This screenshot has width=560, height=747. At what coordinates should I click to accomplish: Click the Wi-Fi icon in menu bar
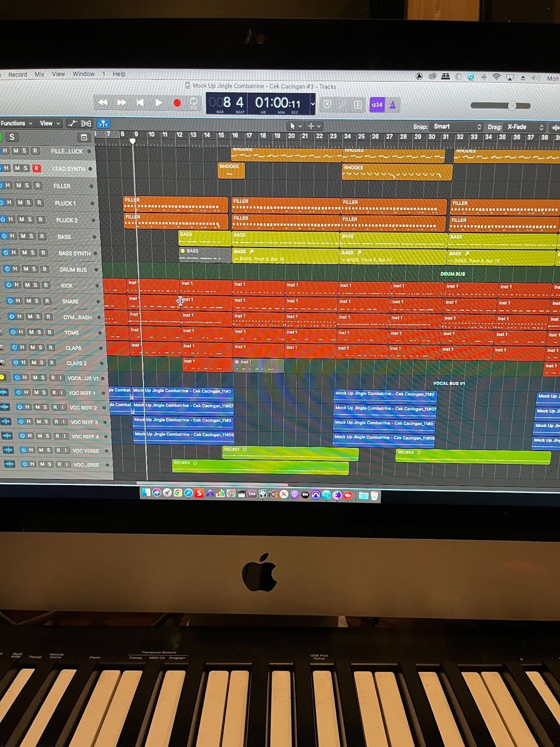[x=497, y=78]
